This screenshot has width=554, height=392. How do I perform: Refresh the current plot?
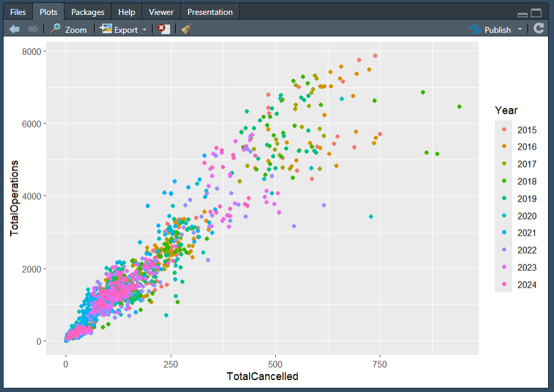pos(539,29)
